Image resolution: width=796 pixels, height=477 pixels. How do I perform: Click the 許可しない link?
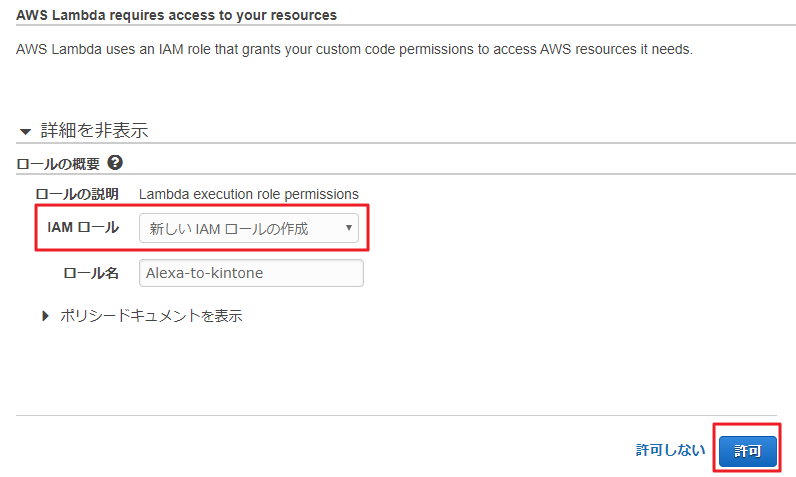671,450
